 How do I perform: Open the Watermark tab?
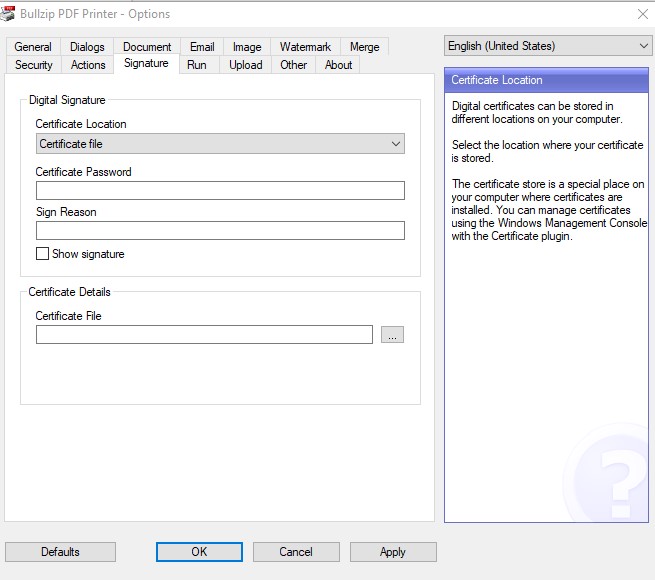click(305, 47)
